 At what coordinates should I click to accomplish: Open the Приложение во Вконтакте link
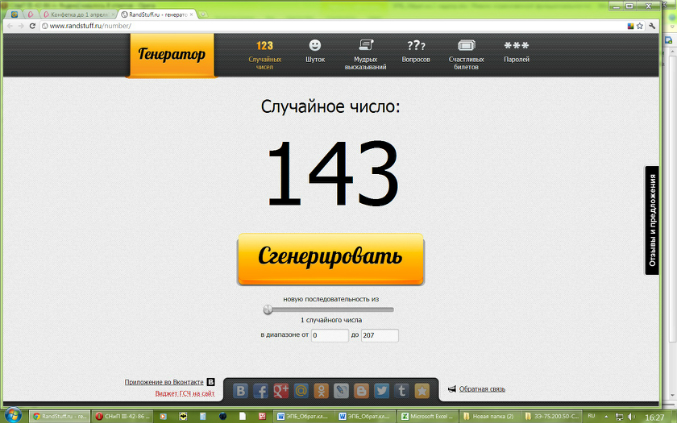click(x=164, y=382)
